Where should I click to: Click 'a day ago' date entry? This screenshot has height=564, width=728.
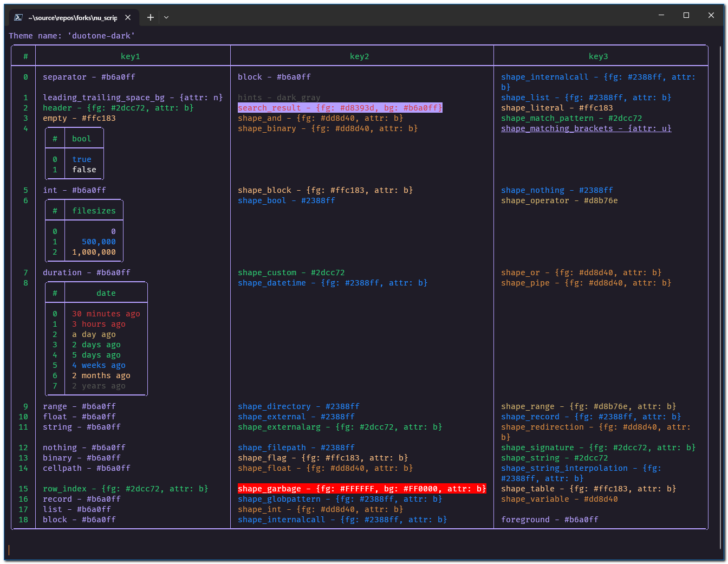coord(94,334)
